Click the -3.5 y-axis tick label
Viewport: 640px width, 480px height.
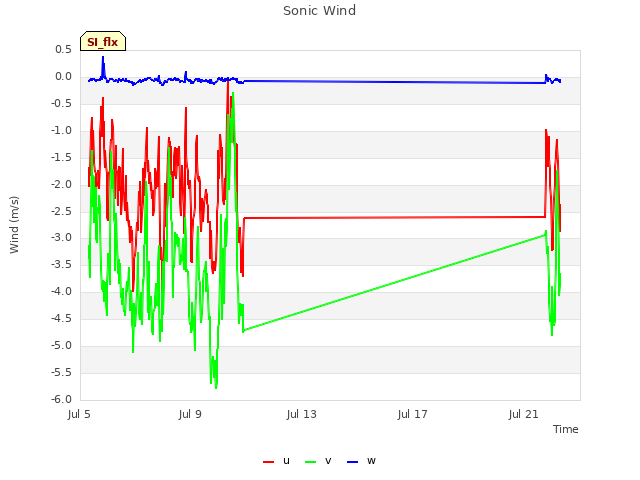[61, 264]
